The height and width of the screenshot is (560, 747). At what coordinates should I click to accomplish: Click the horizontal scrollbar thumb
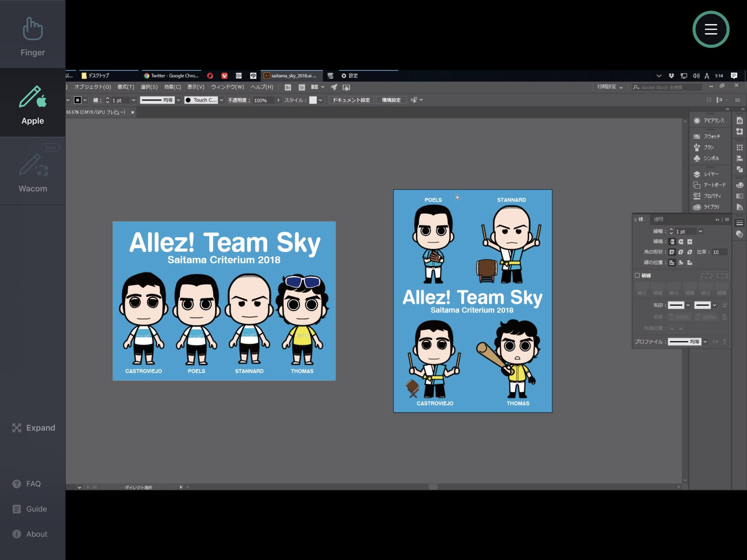click(433, 487)
